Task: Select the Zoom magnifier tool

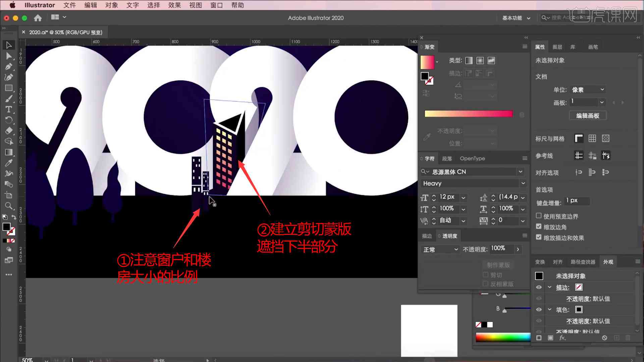Action: coord(9,206)
